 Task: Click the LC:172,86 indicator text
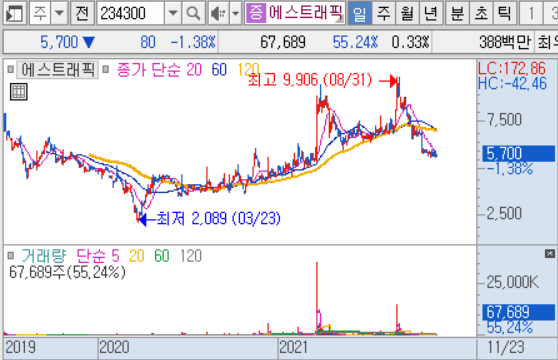click(512, 68)
